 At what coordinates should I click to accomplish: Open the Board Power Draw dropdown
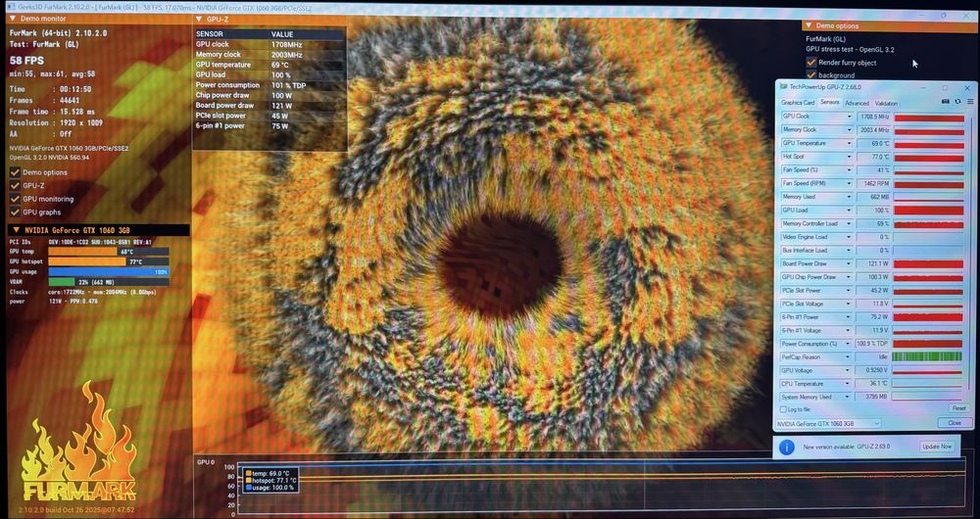849,264
